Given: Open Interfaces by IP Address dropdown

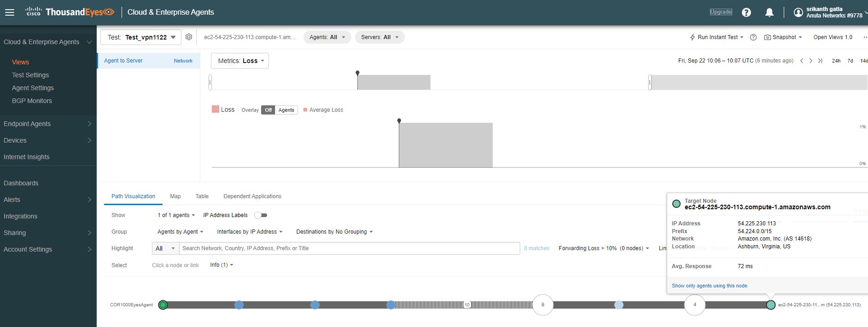Looking at the screenshot, I should point(250,232).
